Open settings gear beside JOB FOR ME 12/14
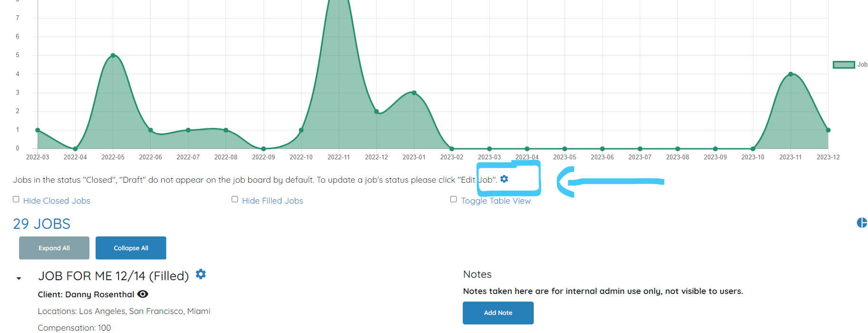868x333 pixels. [x=201, y=274]
